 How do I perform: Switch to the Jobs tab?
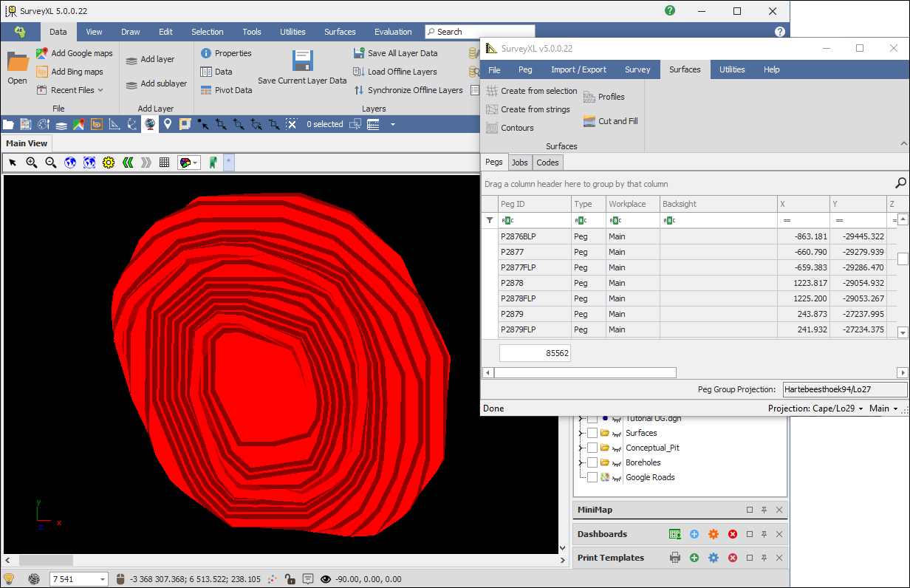(519, 163)
